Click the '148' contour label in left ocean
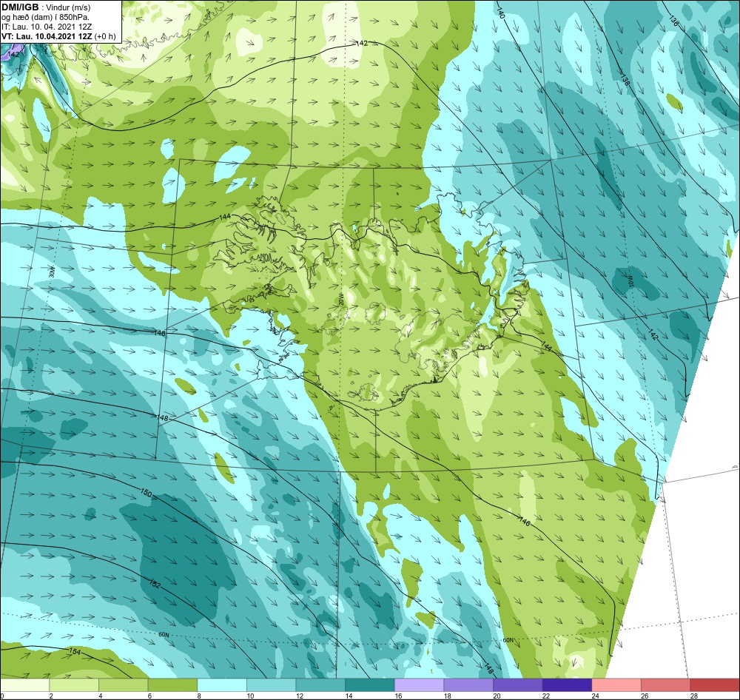740x700 pixels. click(x=162, y=418)
